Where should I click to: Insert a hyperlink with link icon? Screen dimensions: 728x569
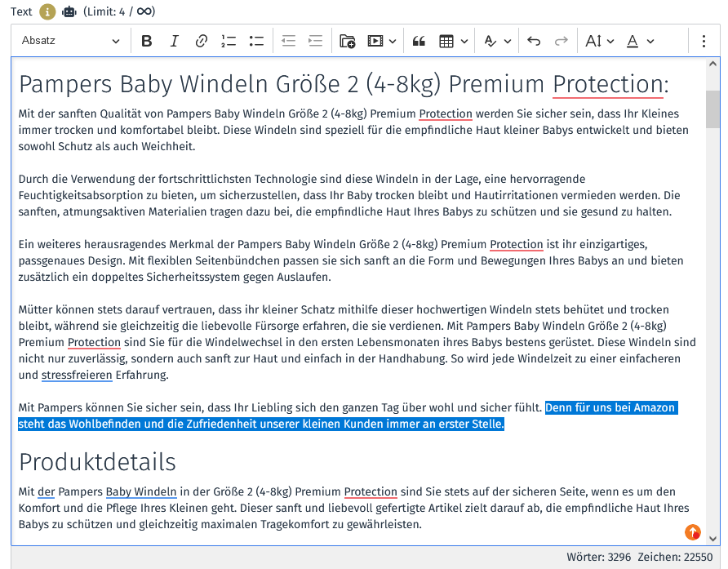201,42
